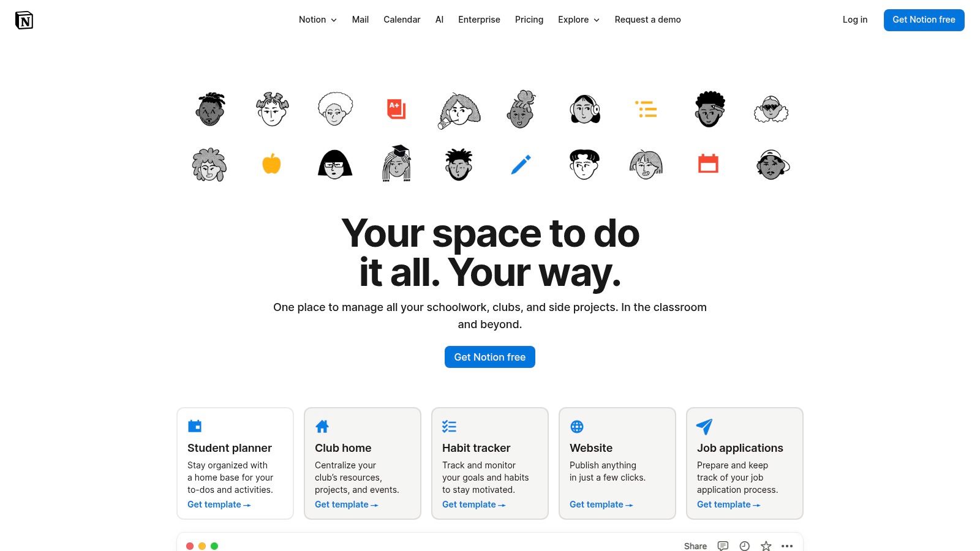The width and height of the screenshot is (980, 551).
Task: Click the Log in link
Action: pyautogui.click(x=855, y=20)
